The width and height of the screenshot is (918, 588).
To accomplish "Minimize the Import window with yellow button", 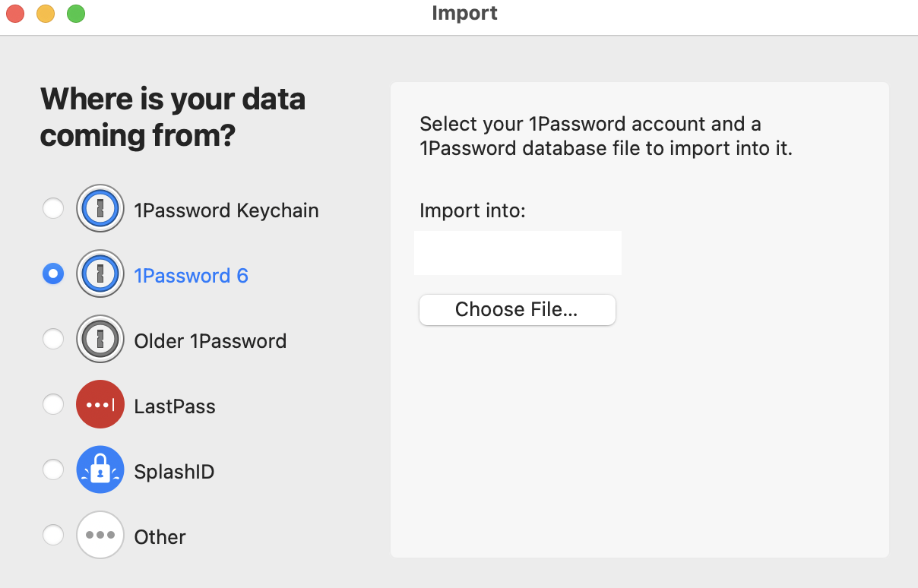I will click(46, 14).
